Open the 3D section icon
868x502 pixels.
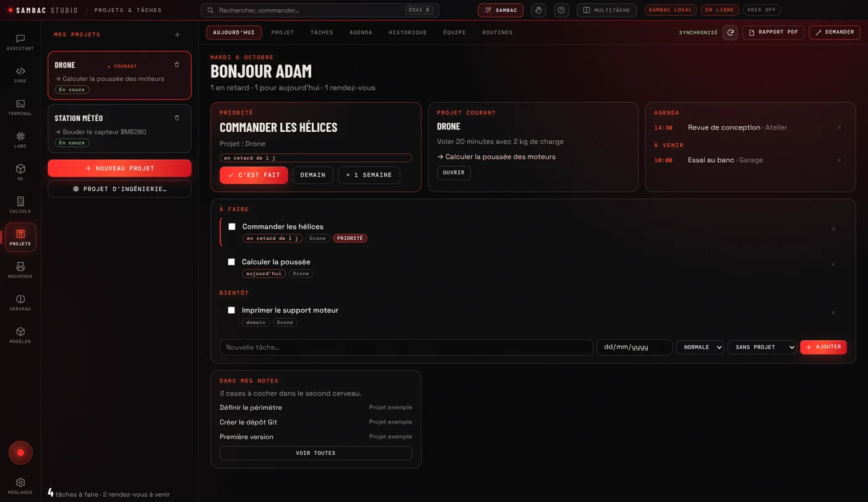20,172
